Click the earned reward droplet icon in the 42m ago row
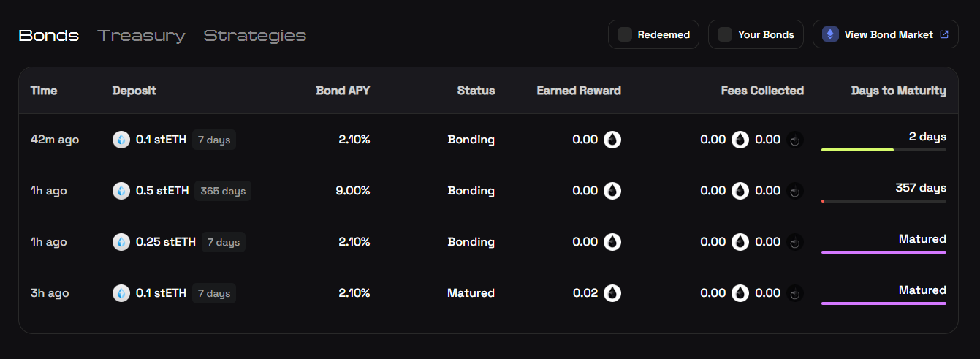Image resolution: width=980 pixels, height=359 pixels. pos(612,140)
